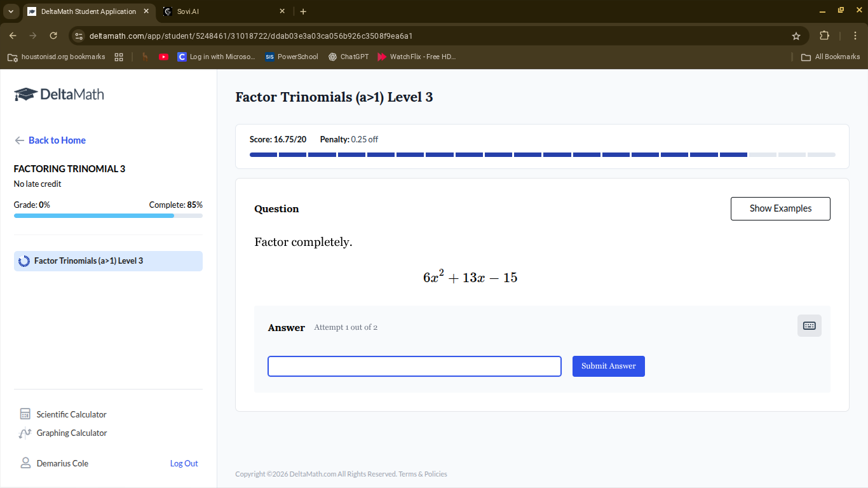Launch the Graphing Calculator

point(64,433)
